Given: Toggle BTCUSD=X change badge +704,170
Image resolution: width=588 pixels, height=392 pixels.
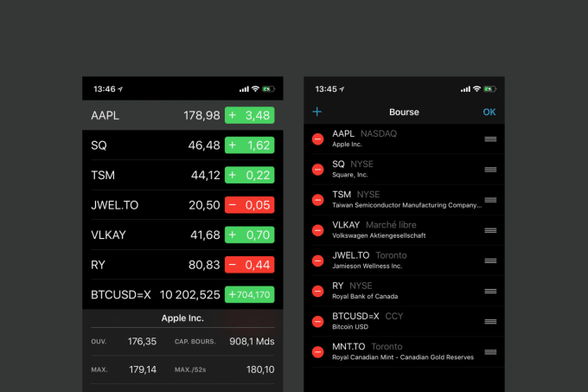Looking at the screenshot, I should click(249, 295).
